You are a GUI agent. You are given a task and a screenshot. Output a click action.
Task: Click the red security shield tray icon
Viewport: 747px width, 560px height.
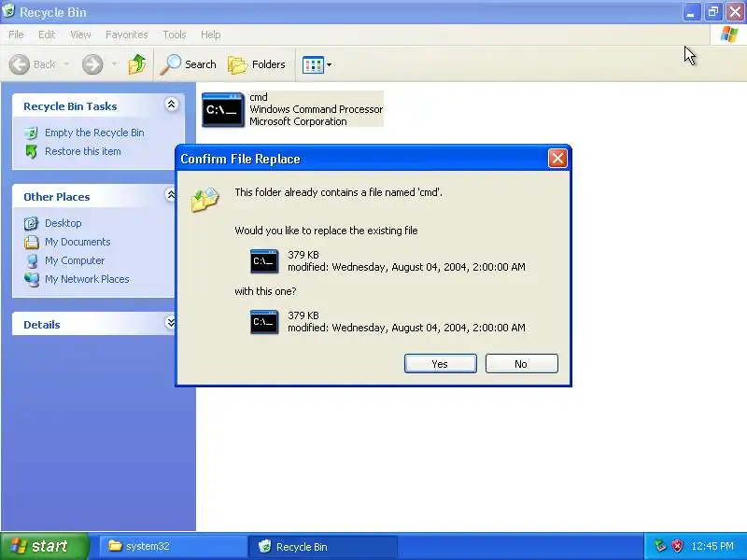(x=677, y=546)
